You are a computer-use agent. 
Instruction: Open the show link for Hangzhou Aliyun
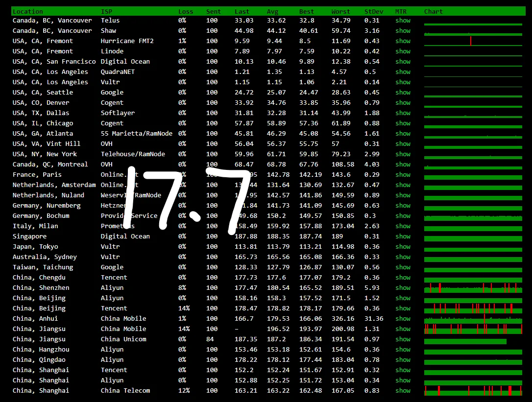[403, 349]
